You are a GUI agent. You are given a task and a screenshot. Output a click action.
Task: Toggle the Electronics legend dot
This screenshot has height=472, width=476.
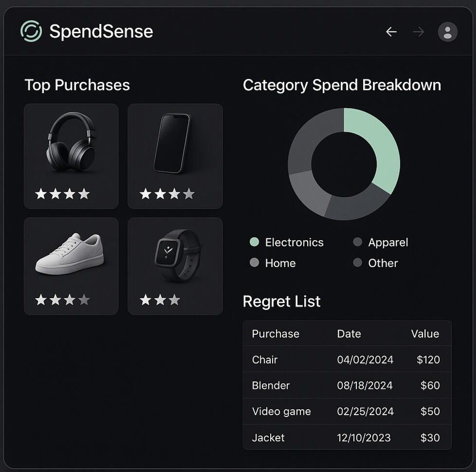click(254, 242)
